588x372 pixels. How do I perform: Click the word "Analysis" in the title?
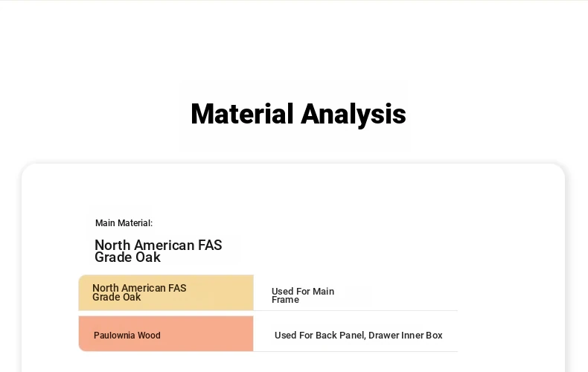point(354,114)
